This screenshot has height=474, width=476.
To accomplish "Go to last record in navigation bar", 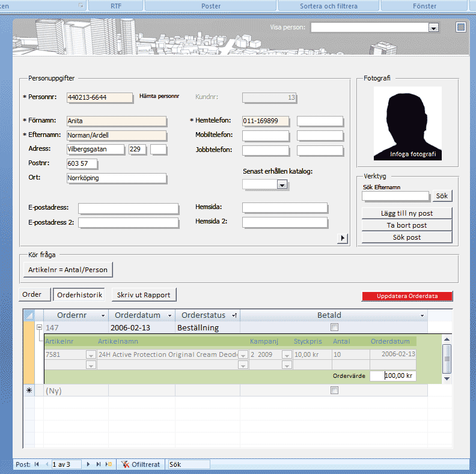I will coord(99,464).
